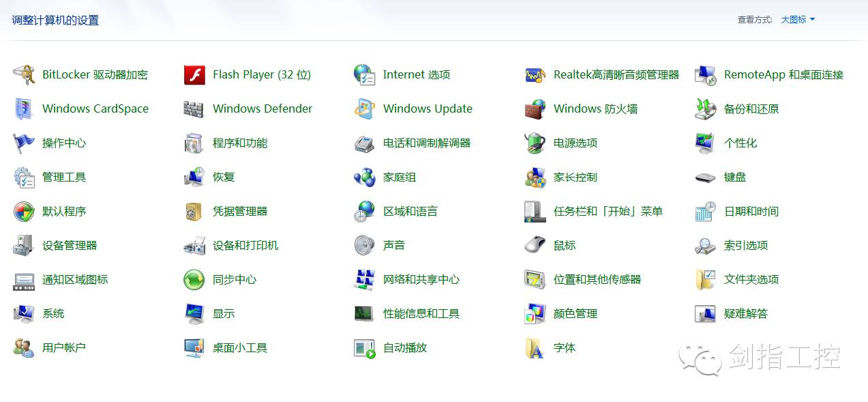Click the 同步中心 green icon
Viewport: 868px width, 402px height.
194,279
